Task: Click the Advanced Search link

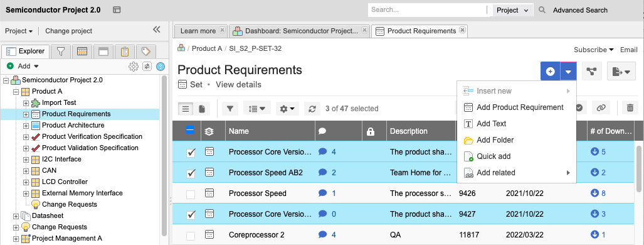Action: pos(580,10)
